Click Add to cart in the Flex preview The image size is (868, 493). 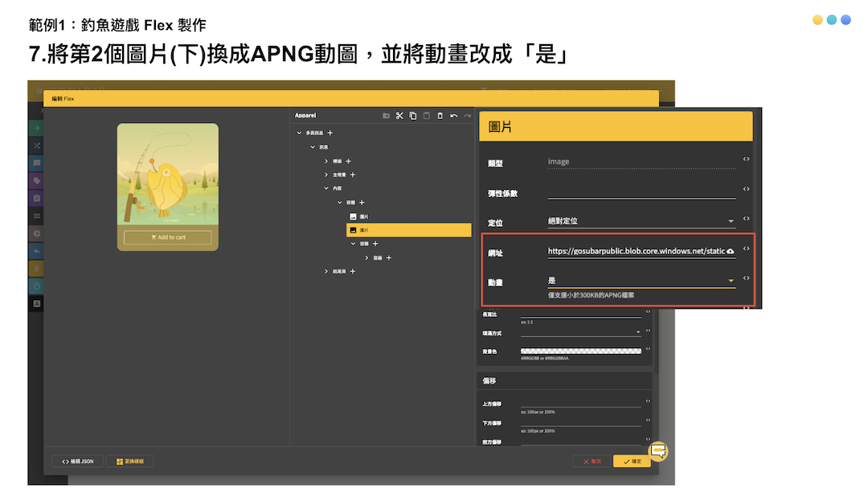168,237
